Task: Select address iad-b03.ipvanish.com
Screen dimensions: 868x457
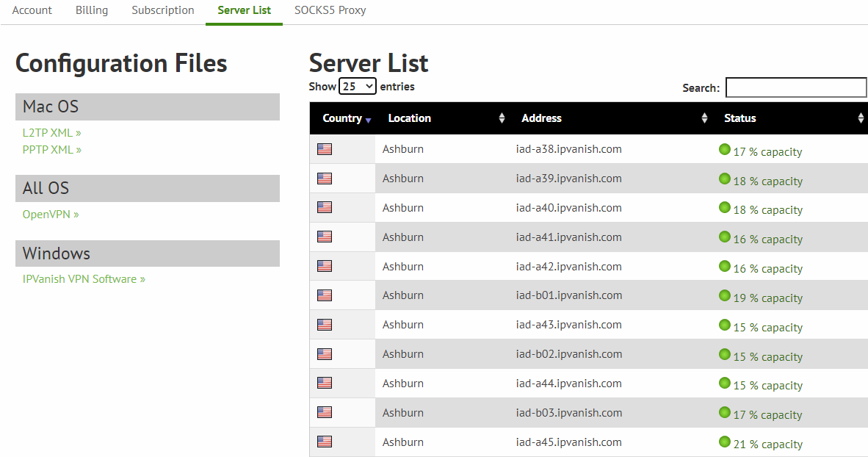Action: 568,413
